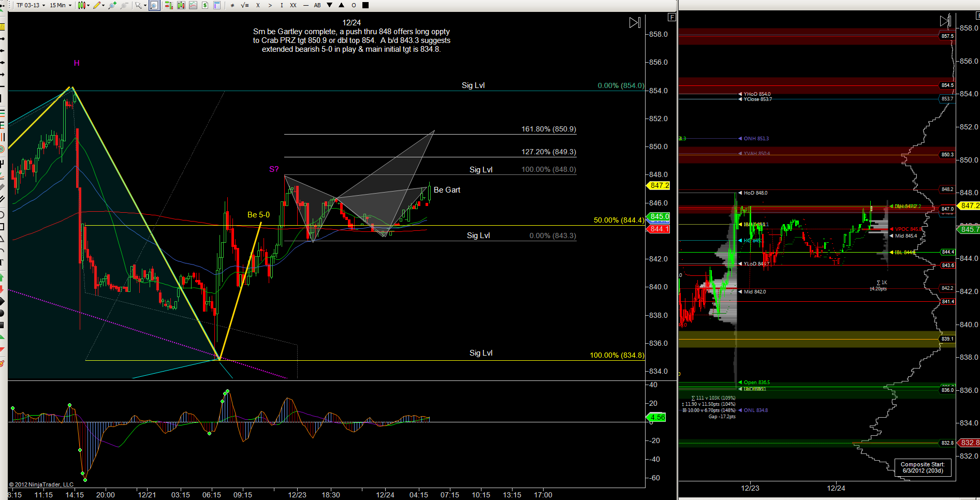The height and width of the screenshot is (500, 980).
Task: Toggle the highlighted zoom frame tool
Action: (154, 5)
